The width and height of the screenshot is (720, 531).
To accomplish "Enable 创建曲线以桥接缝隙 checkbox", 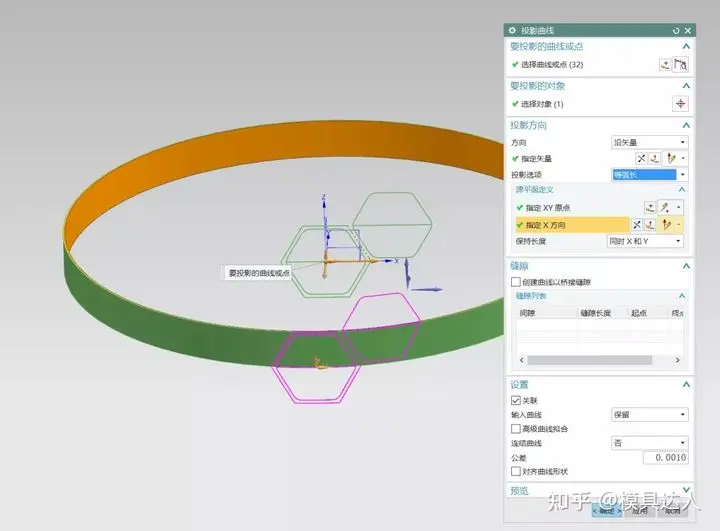I will click(x=516, y=282).
